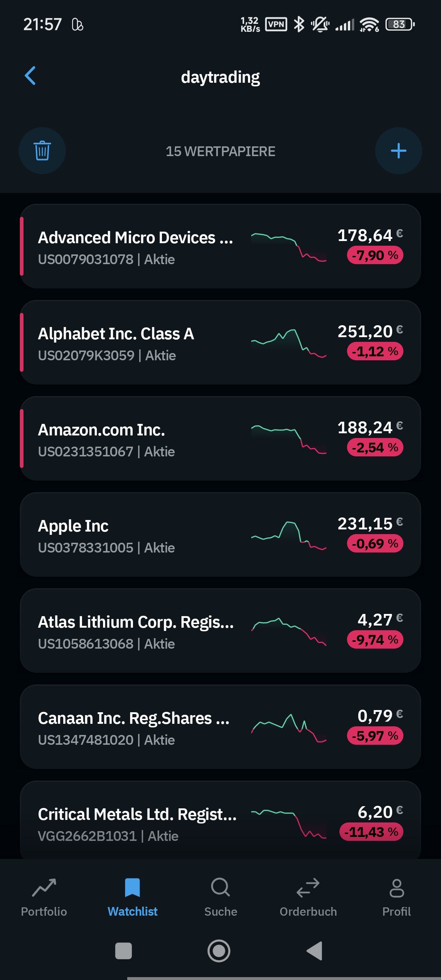Select Alphabet Inc. Class A row
This screenshot has width=441, height=980.
pos(116,343)
